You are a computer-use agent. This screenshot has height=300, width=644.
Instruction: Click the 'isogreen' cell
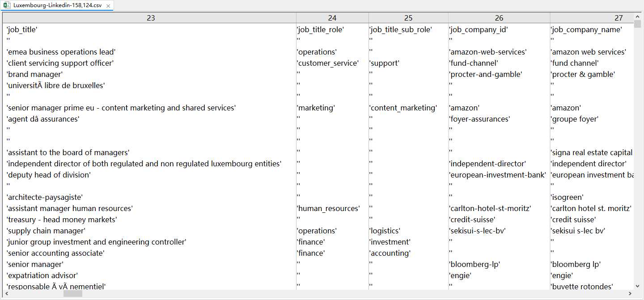pyautogui.click(x=592, y=197)
